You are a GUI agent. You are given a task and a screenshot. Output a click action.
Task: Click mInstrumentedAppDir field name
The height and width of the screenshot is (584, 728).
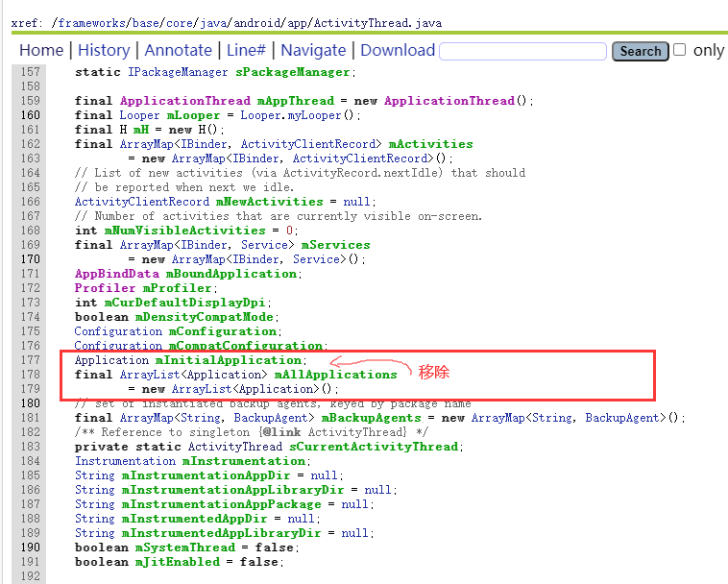[x=194, y=518]
